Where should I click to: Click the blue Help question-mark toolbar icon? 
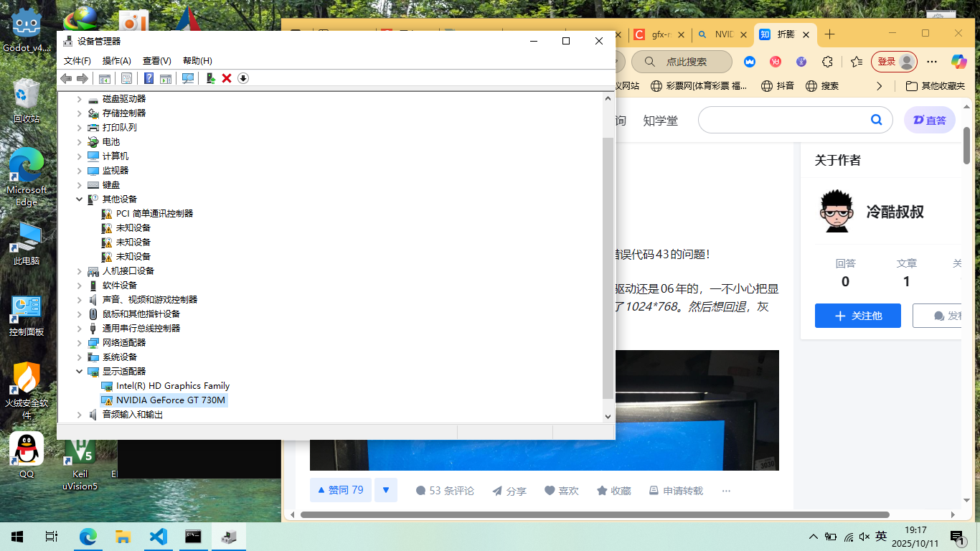click(149, 78)
